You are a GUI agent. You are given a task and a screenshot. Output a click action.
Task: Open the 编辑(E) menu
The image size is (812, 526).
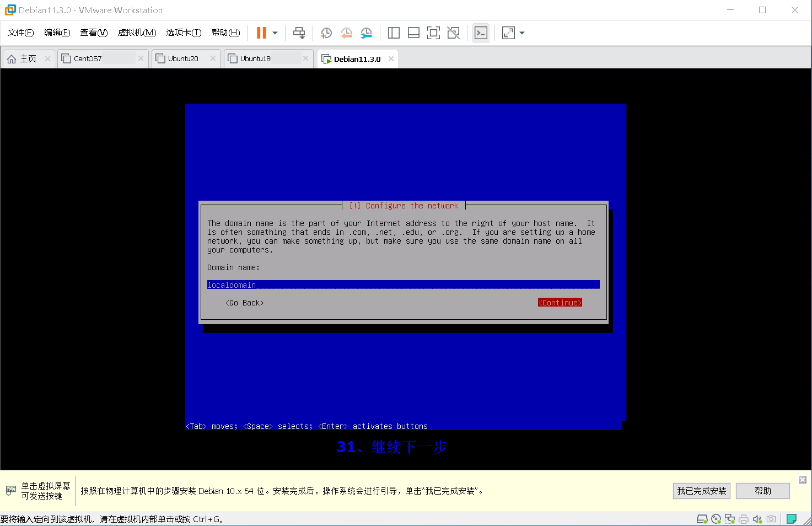(57, 33)
